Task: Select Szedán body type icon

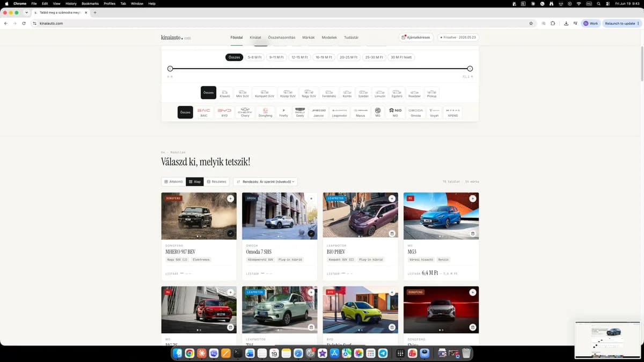Action: [x=363, y=93]
